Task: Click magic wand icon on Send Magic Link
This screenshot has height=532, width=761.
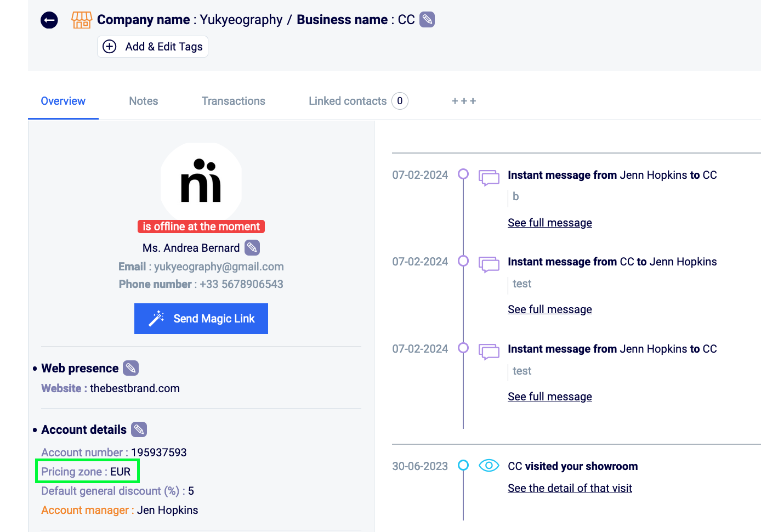Action: (156, 319)
